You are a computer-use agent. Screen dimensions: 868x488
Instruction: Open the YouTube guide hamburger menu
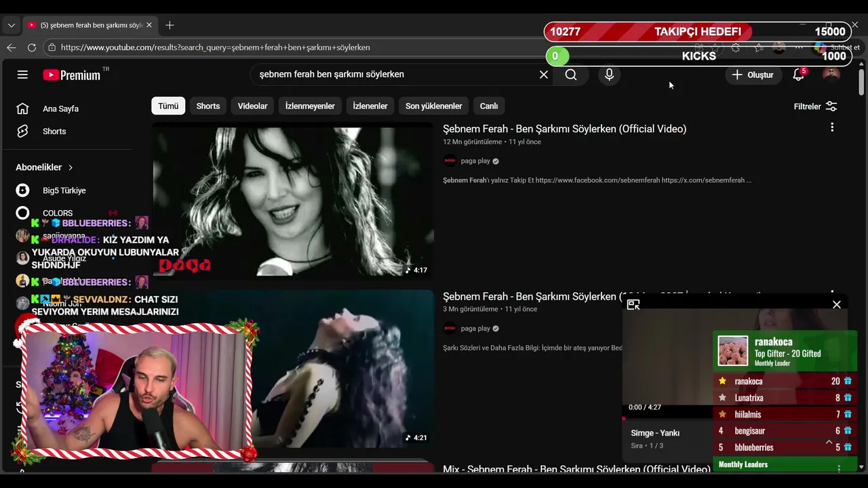pyautogui.click(x=22, y=75)
